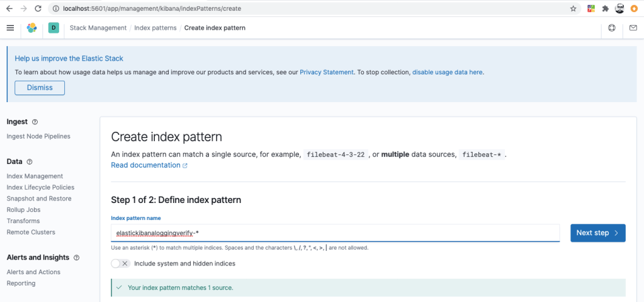Screen dimensions: 644x302
Task: Open the newsfeed mail icon
Action: pos(633,28)
